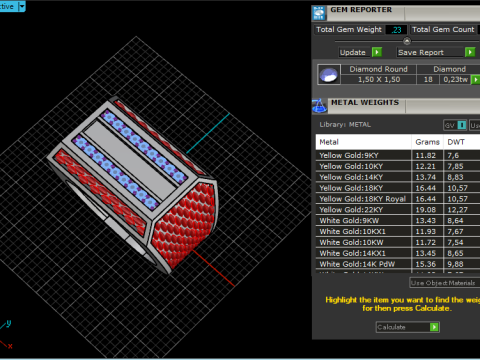The width and height of the screenshot is (480, 360).
Task: Click the Gem Reporter panel icon
Action: 319,13
